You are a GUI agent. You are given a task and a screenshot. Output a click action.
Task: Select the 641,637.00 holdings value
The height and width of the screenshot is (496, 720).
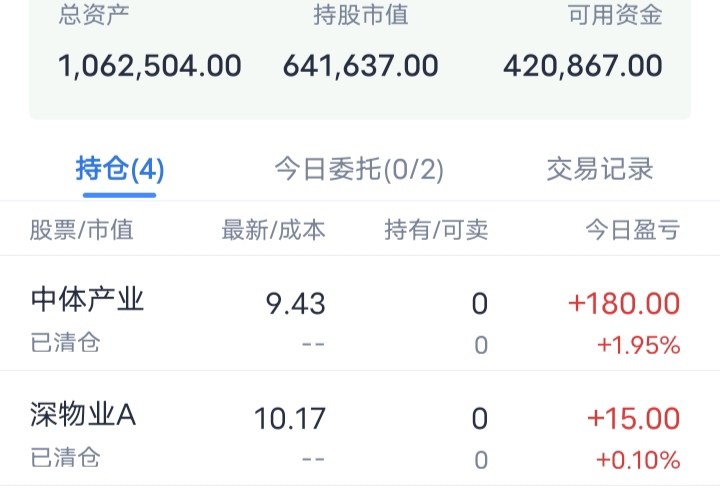click(360, 66)
